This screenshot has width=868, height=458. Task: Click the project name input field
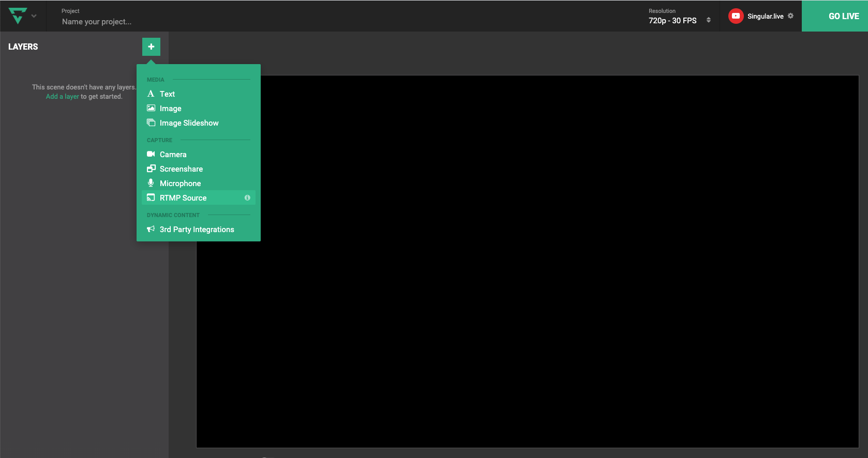(x=97, y=22)
